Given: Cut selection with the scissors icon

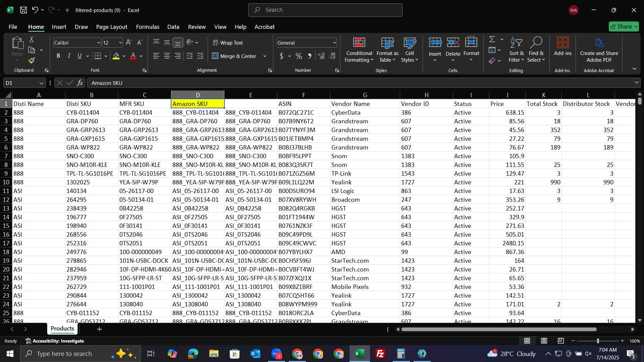Looking at the screenshot, I should (x=32, y=40).
